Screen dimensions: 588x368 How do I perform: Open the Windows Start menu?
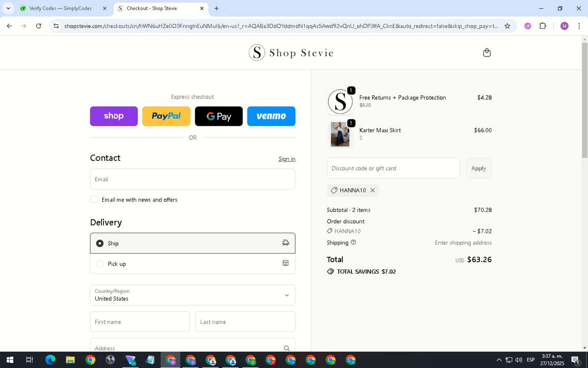tap(10, 360)
